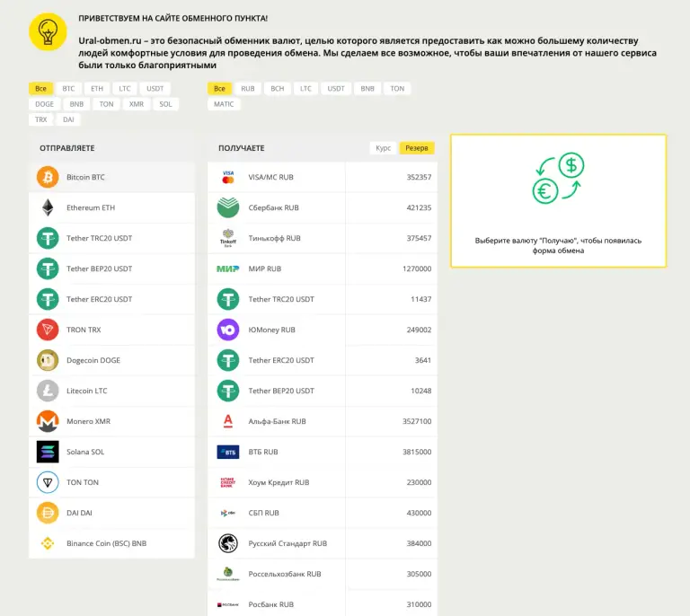690x616 pixels.
Task: Click the reserve value 3815000
Action: [x=417, y=452]
